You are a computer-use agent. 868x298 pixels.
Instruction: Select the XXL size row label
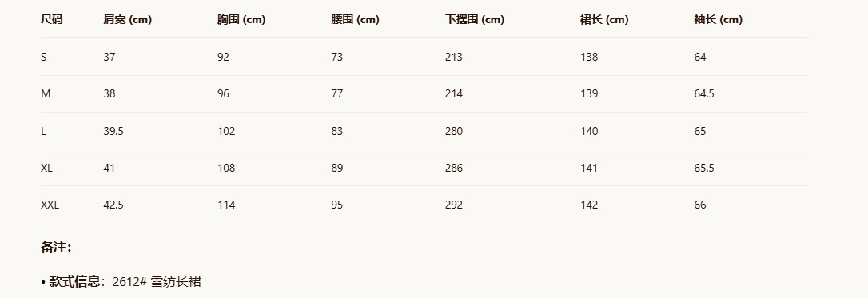click(x=50, y=205)
